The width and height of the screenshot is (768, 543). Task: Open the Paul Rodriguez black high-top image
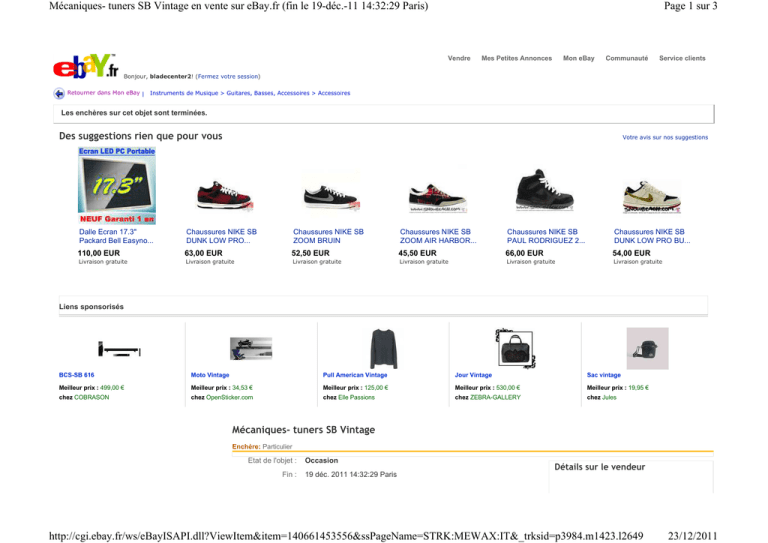[544, 189]
